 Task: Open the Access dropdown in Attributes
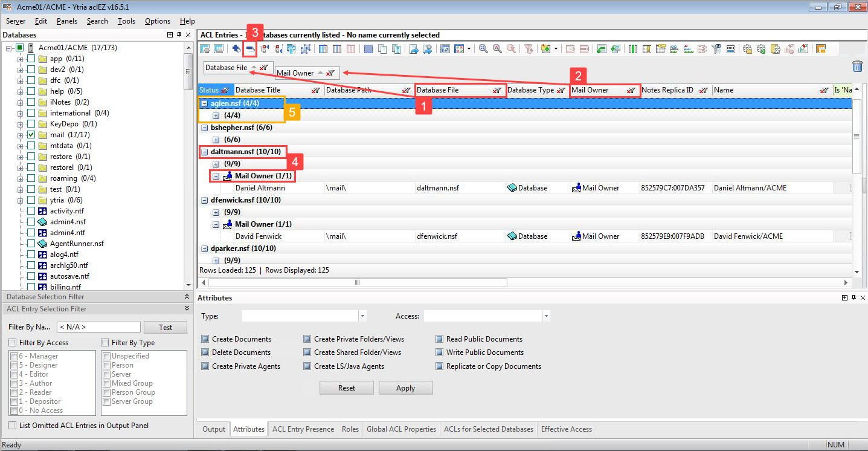[546, 316]
